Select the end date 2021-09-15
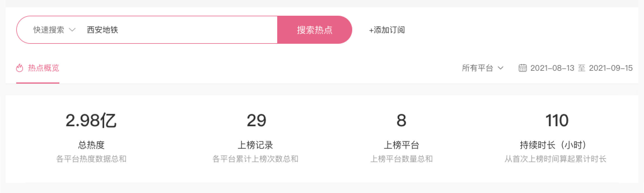 pos(611,68)
